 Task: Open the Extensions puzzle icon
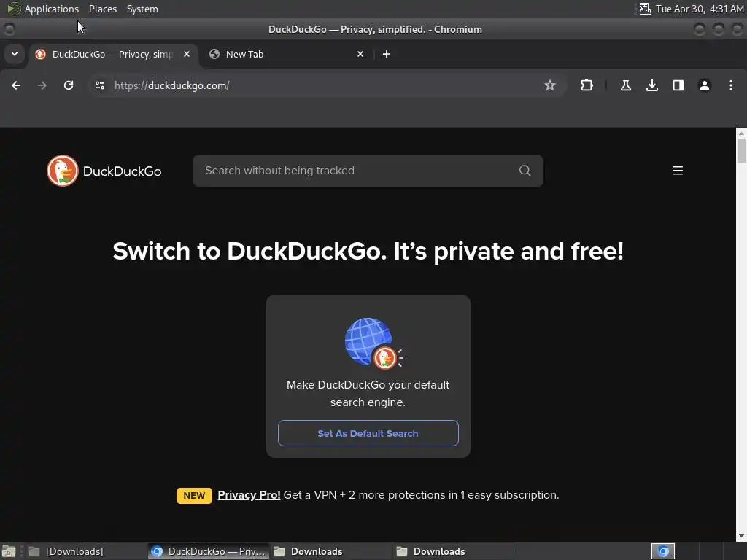tap(587, 85)
